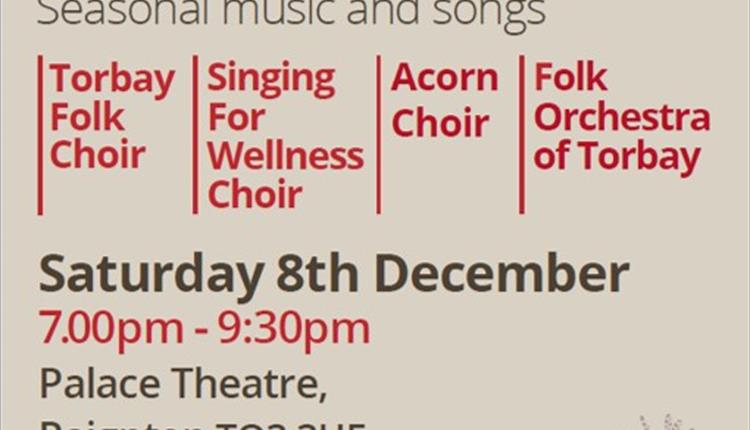750x430 pixels.
Task: Select the Torbay Folk Choir text block
Action: pos(112,116)
